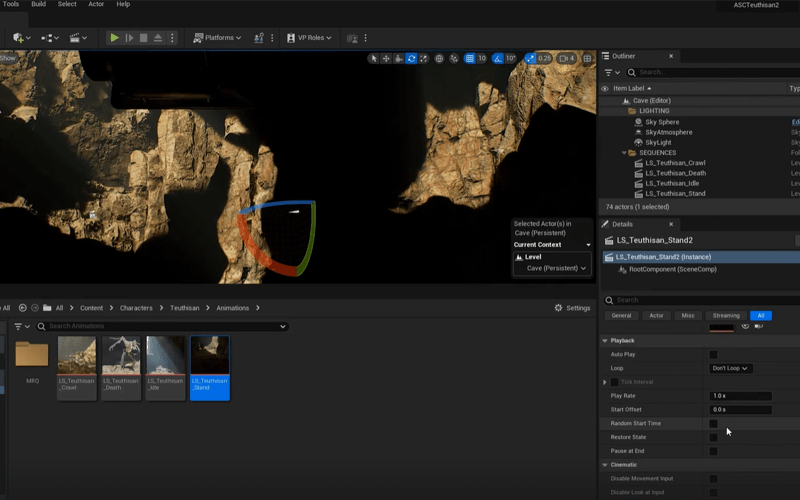Activate the Rotate transform tool
Screen dimensions: 800x500
coord(411,59)
